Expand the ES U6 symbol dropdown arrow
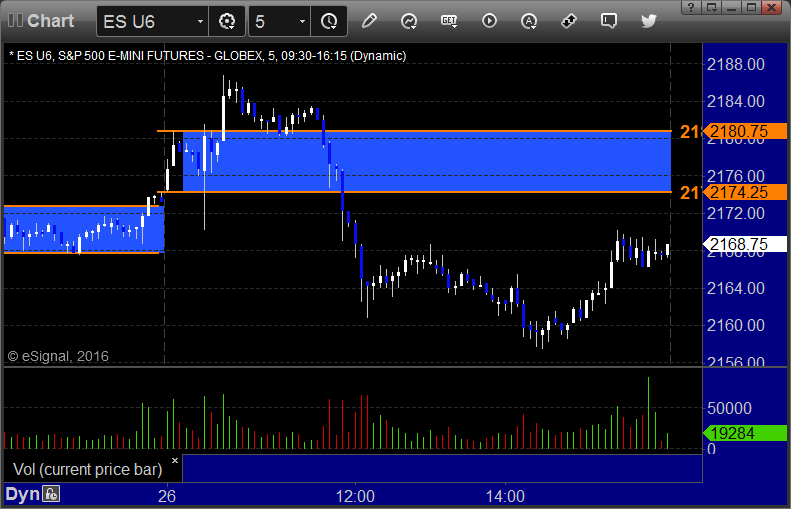Viewport: 791px width, 509px height. [200, 21]
